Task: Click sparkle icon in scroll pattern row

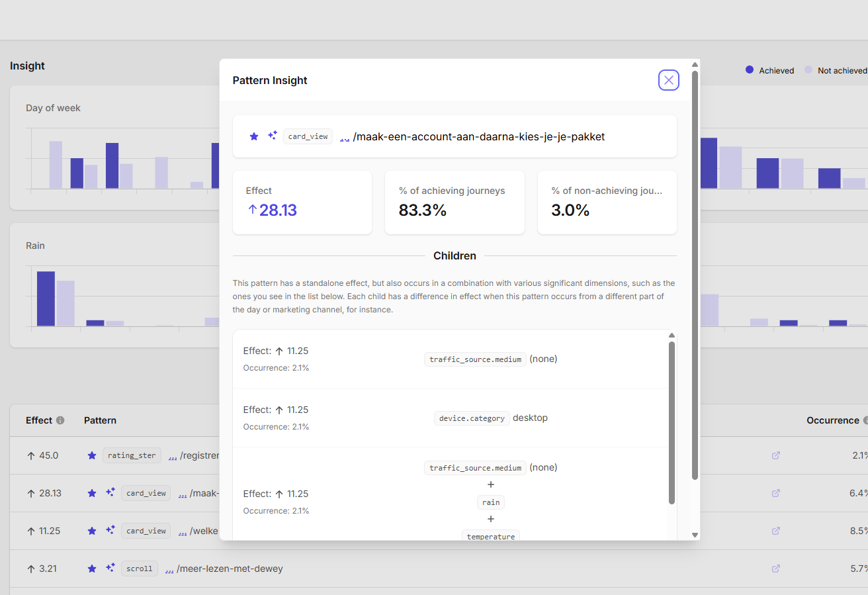Action: 110,568
